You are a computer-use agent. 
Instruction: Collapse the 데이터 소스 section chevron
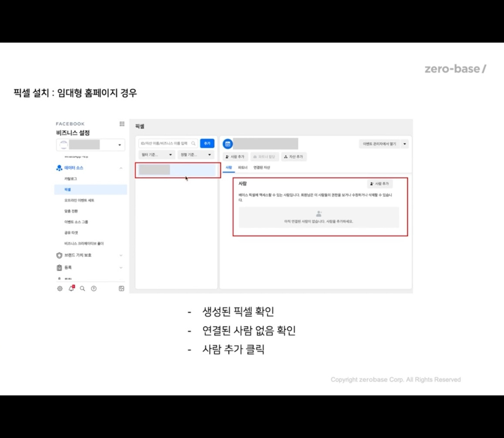pyautogui.click(x=121, y=168)
